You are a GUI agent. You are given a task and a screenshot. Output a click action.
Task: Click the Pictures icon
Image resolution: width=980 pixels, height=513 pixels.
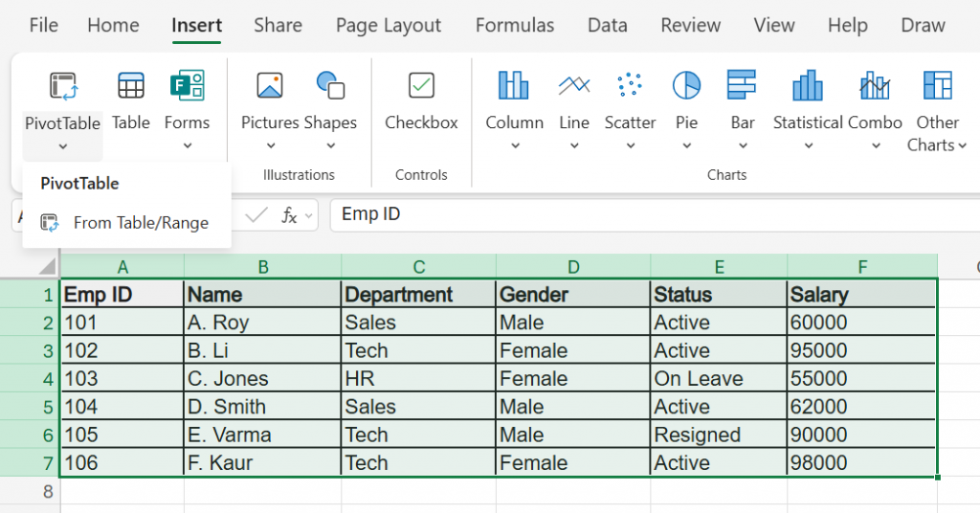270,87
